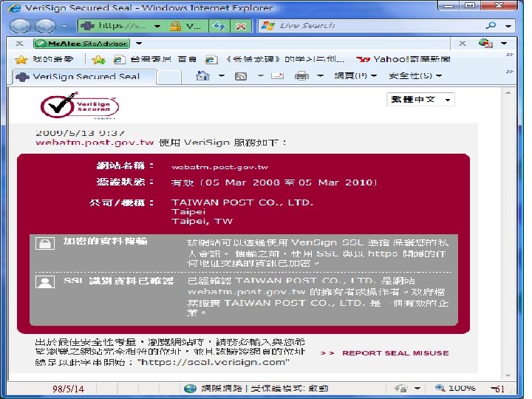This screenshot has width=532, height=399.
Task: Click the 2009/5/13 timestamp text
Action: click(80, 133)
